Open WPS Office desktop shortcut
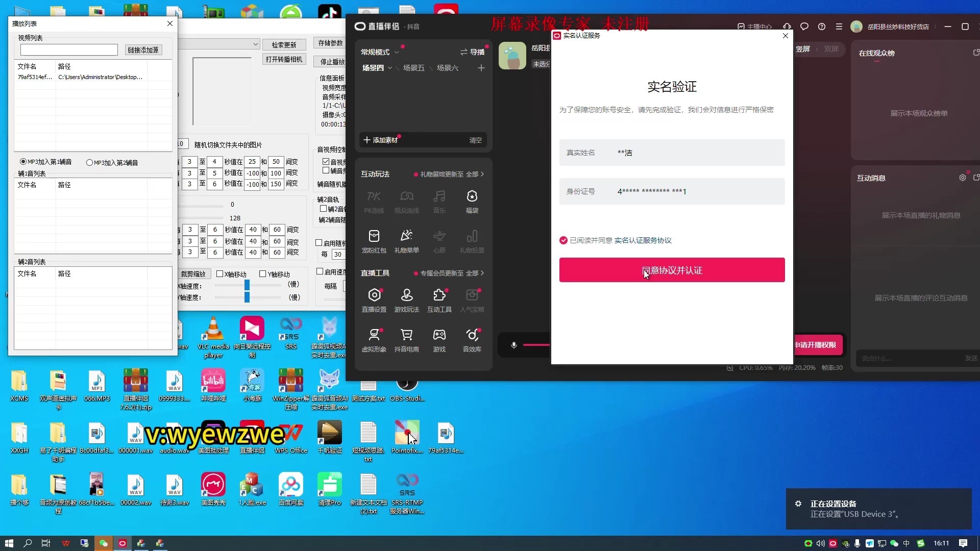Viewport: 980px width, 551px height. point(291,437)
